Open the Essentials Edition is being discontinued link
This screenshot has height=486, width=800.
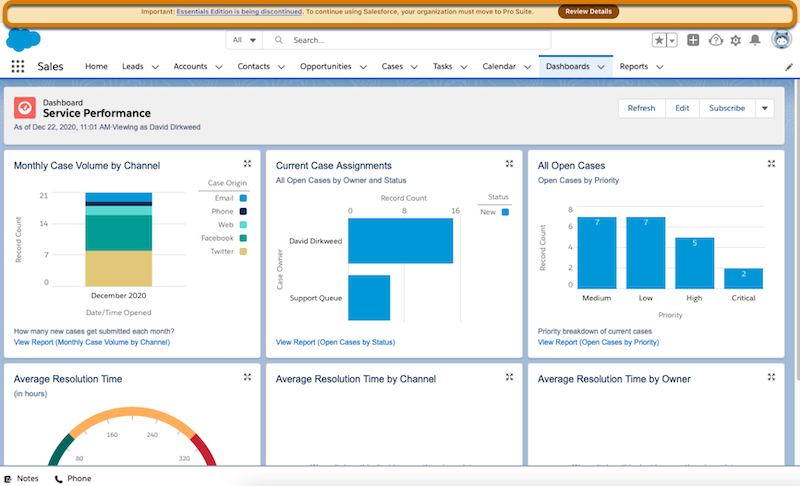(x=239, y=11)
